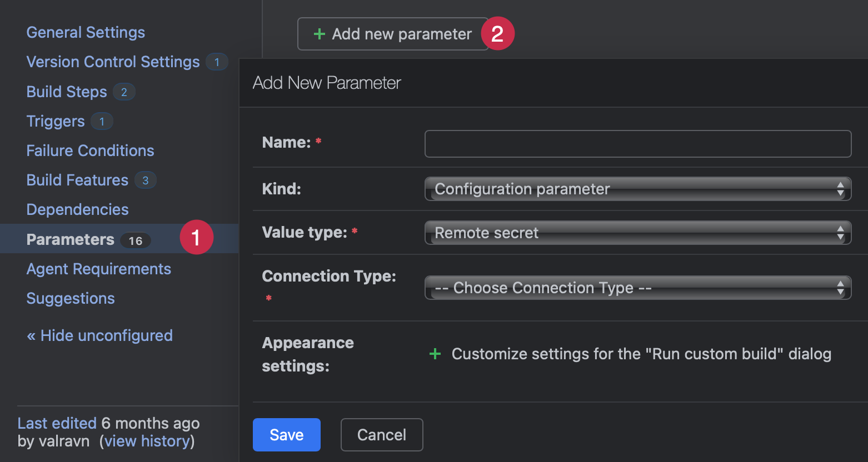Viewport: 868px width, 462px height.
Task: Open the Value type dropdown
Action: (637, 233)
